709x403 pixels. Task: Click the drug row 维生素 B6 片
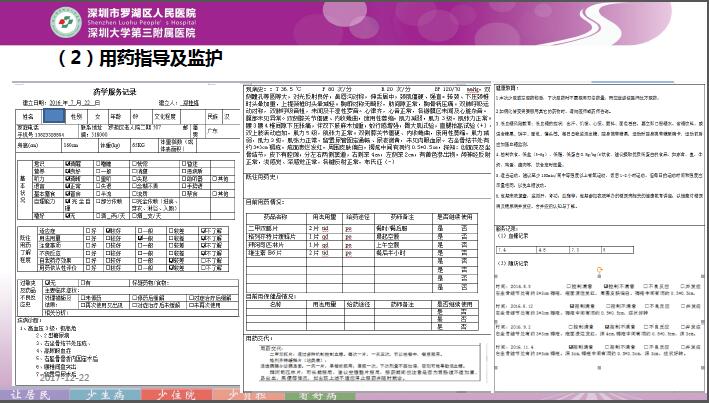(362, 253)
